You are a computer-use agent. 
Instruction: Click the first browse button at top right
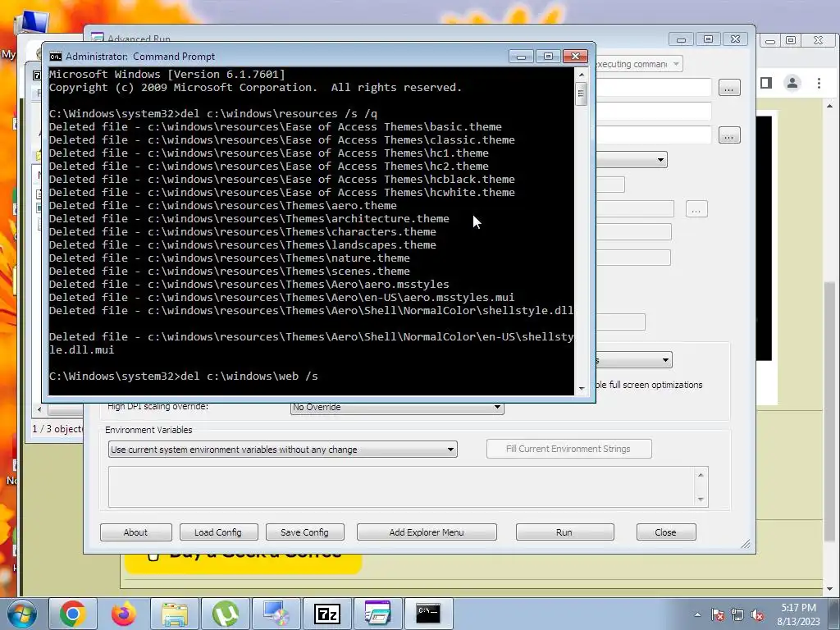729,88
